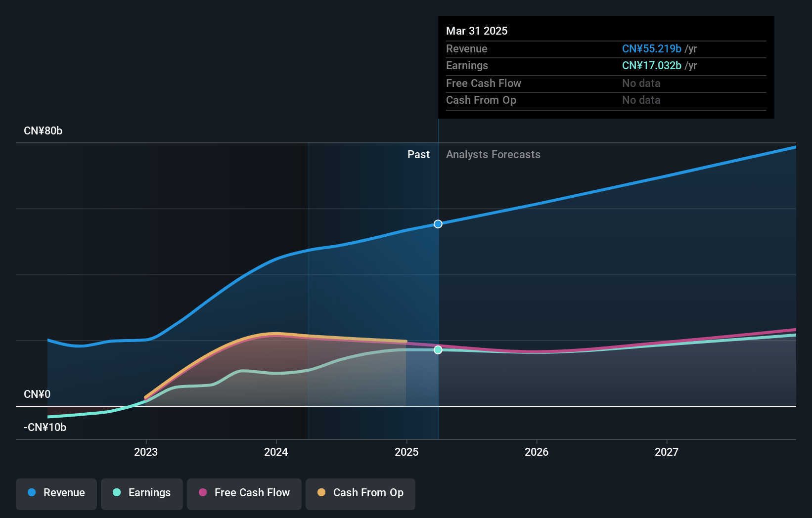The image size is (812, 518).
Task: Click the CN¥80b y-axis label
Action: point(43,131)
